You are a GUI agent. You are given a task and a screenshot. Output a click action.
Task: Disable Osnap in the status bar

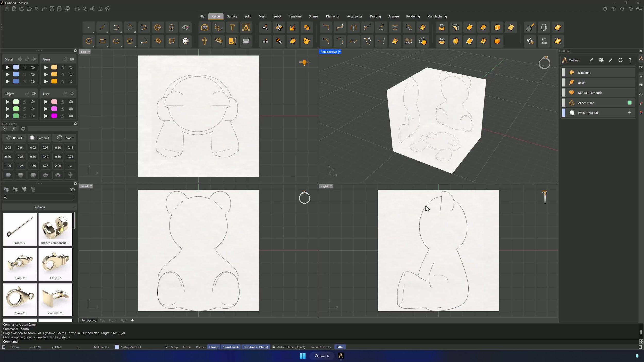point(214,347)
